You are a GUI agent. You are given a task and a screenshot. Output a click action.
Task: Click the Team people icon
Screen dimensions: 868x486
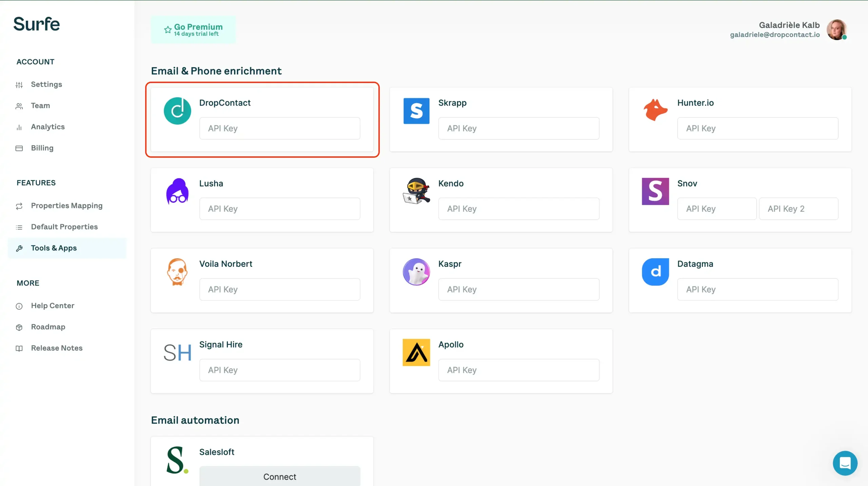point(19,106)
